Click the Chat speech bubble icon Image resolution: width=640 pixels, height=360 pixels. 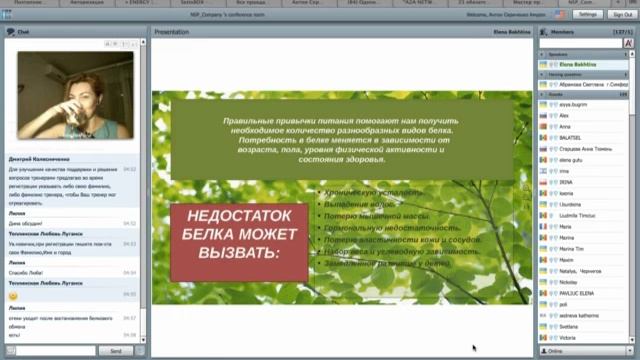tap(11, 32)
